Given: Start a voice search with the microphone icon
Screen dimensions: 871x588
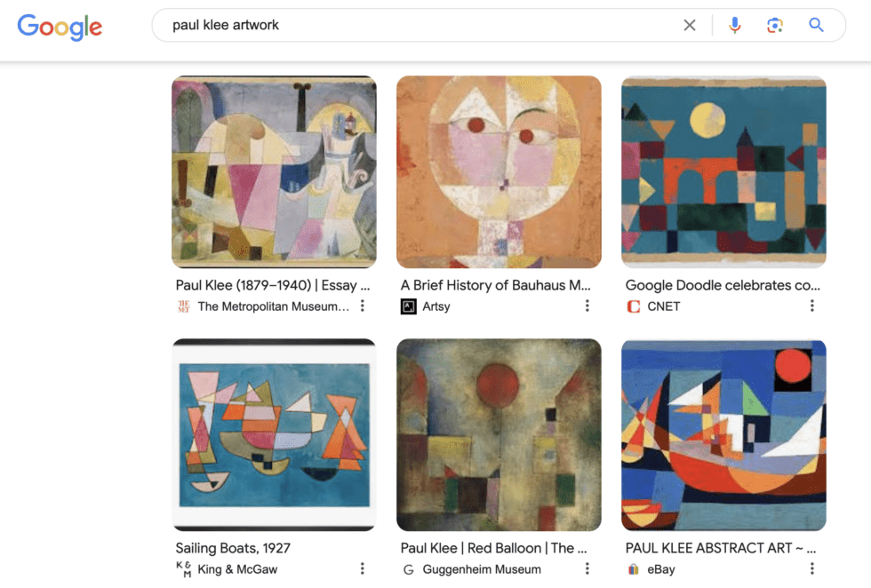Looking at the screenshot, I should pos(735,25).
